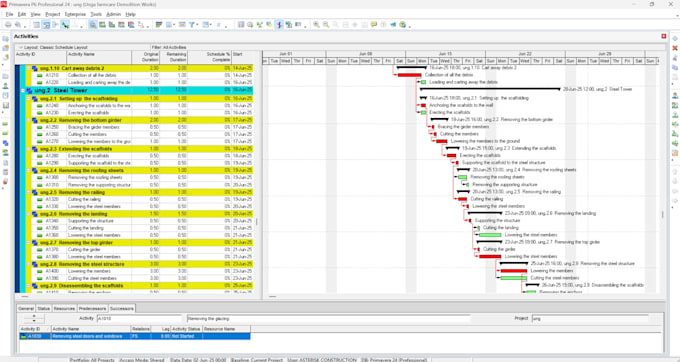This screenshot has width=680, height=362.
Task: Click the Add icon on the right command bar
Action: click(675, 39)
